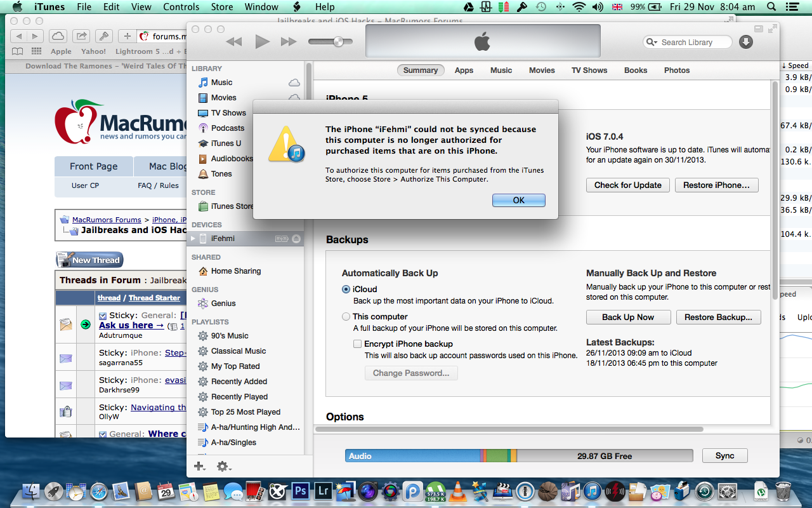
Task: Open Finder from the Dock
Action: [30, 491]
